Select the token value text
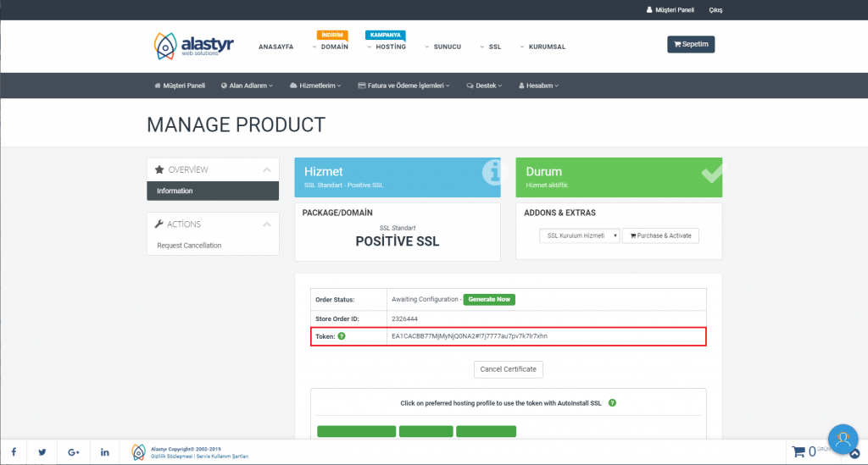This screenshot has height=465, width=868. [470, 336]
